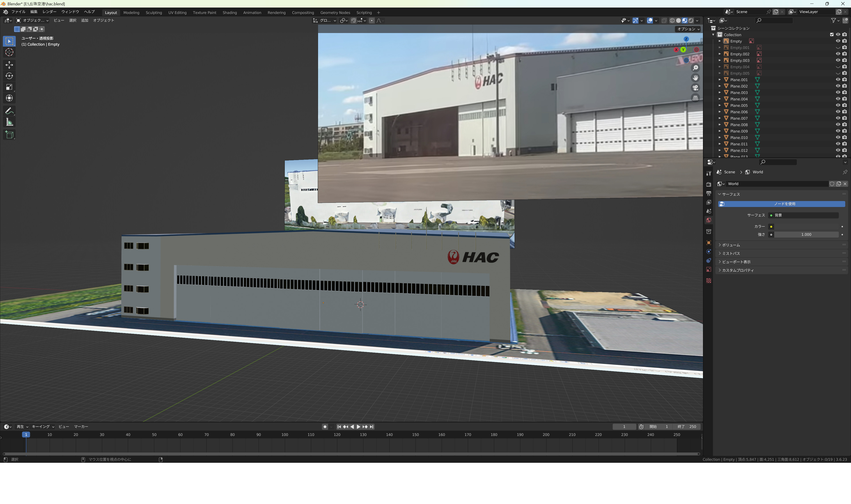
Task: Select the Box Select tool
Action: [9, 41]
